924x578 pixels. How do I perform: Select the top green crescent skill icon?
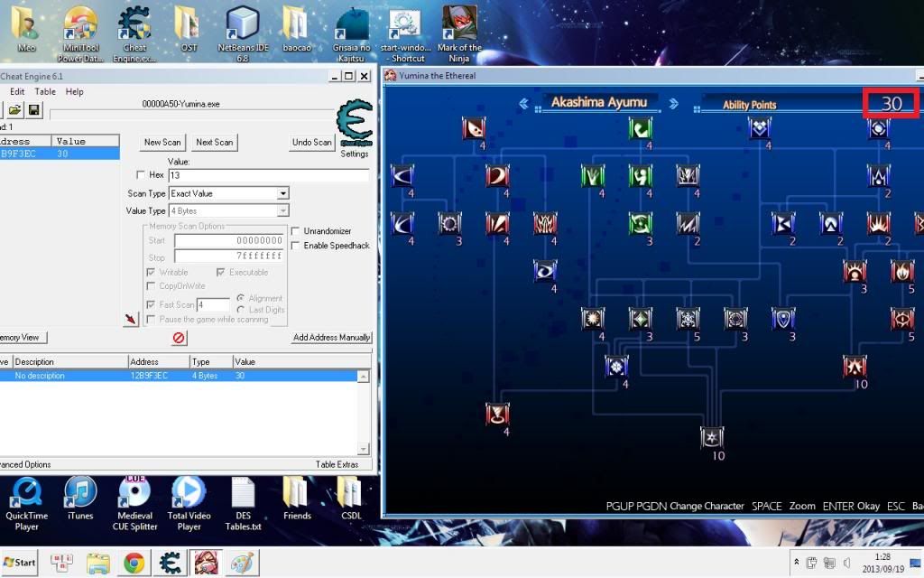[x=640, y=128]
